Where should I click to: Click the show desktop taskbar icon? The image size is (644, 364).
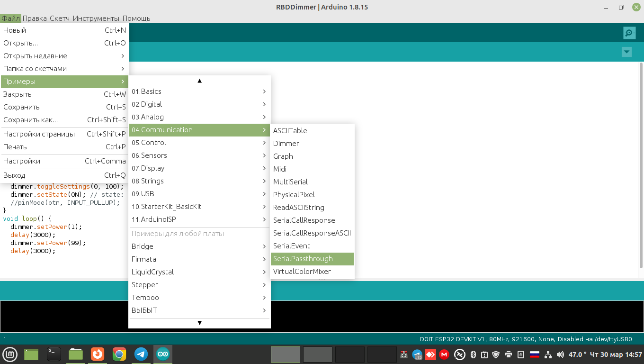coord(31,354)
